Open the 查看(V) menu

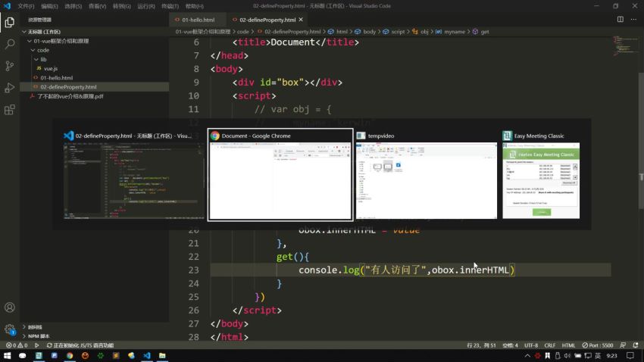97,6
